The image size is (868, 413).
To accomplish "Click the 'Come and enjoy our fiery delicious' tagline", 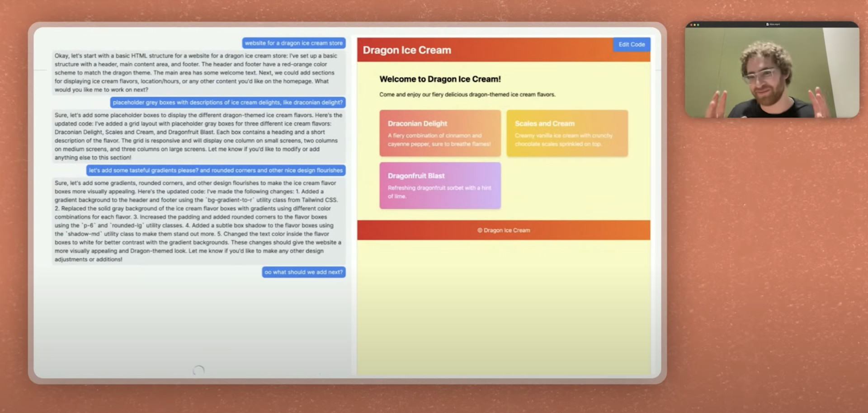I will click(x=467, y=94).
